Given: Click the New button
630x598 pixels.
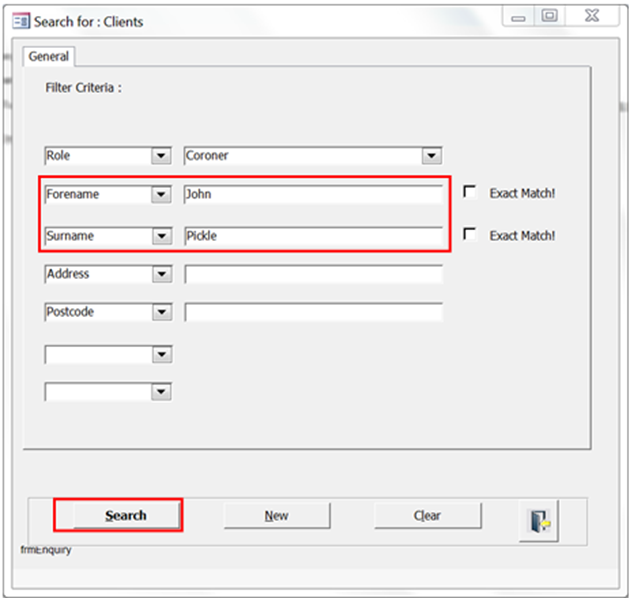Looking at the screenshot, I should click(276, 515).
